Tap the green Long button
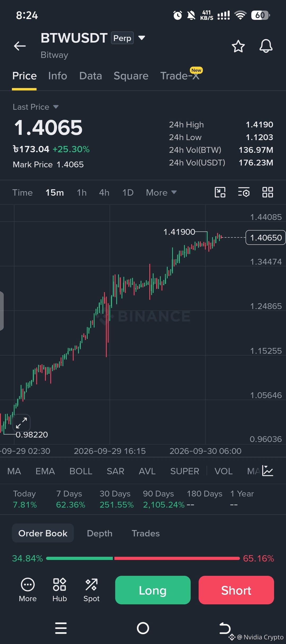 153,590
